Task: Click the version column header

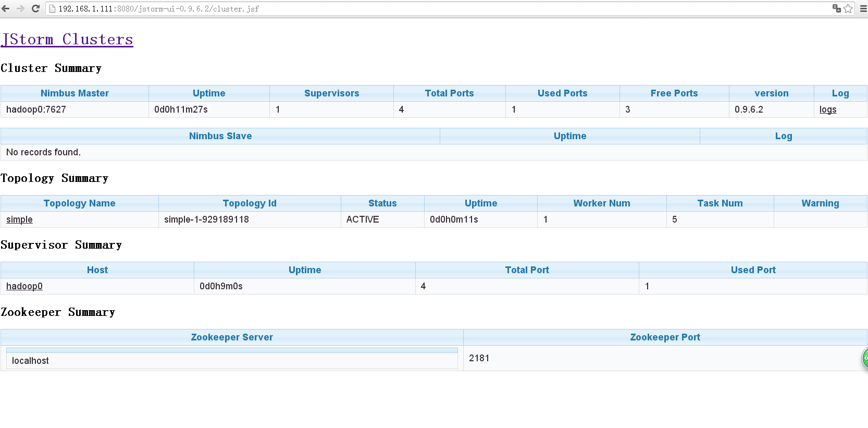Action: pos(771,93)
